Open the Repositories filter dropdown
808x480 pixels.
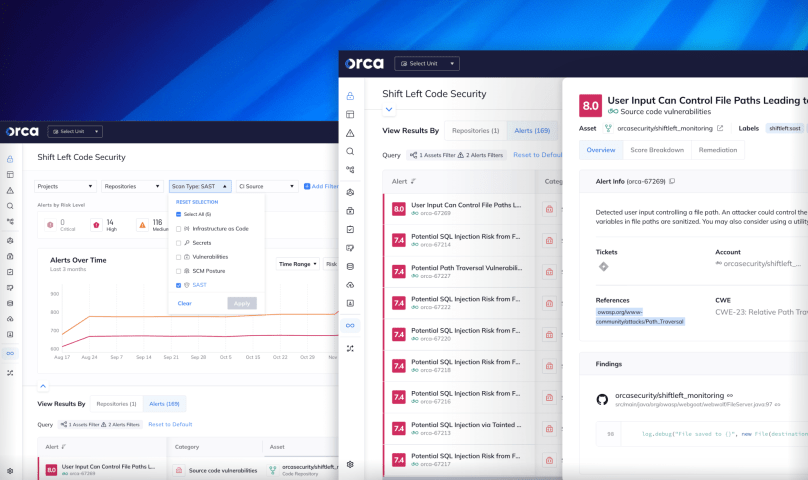[x=132, y=186]
